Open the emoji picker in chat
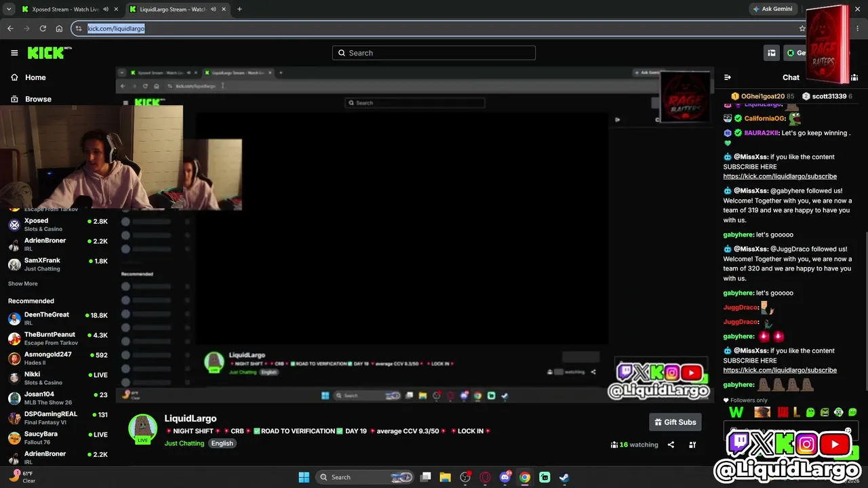This screenshot has width=868, height=488. point(848,430)
